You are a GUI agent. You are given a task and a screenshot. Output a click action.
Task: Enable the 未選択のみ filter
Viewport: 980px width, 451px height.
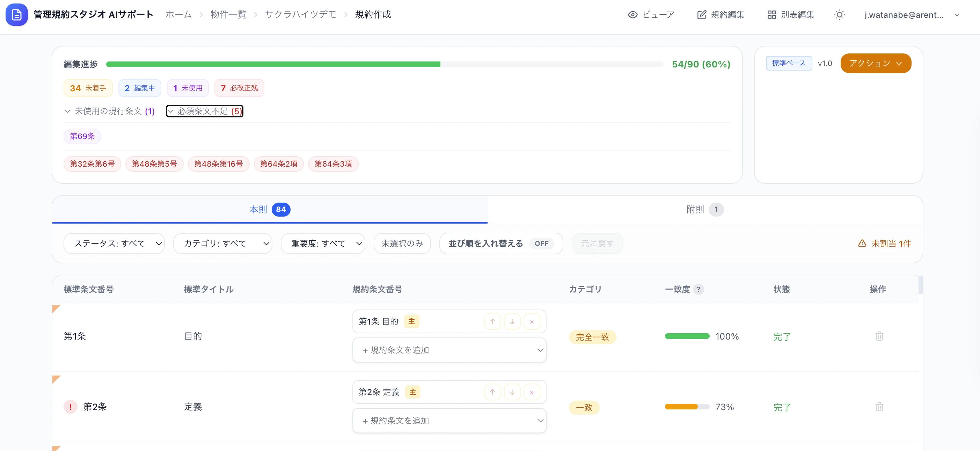tap(402, 243)
